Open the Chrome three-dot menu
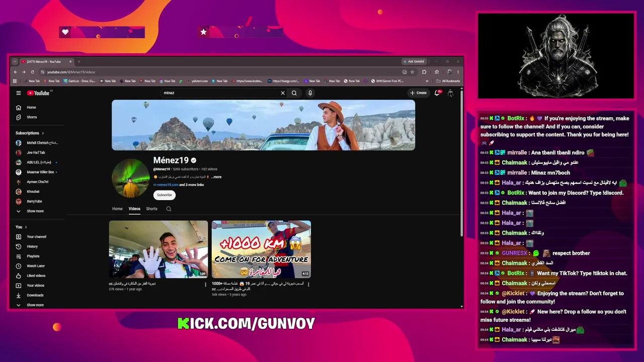The width and height of the screenshot is (644, 362). [x=458, y=72]
